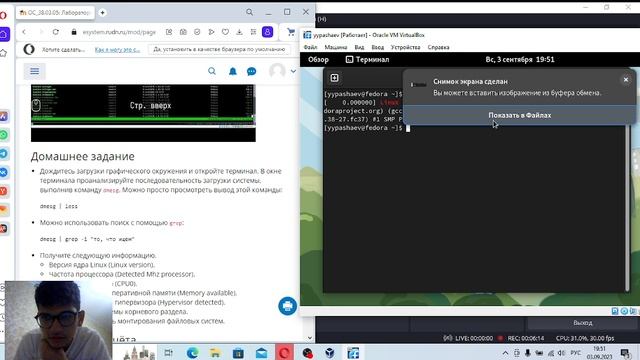Expand the user profile dropdown arrow
Screen dimensions: 640x360
click(293, 71)
